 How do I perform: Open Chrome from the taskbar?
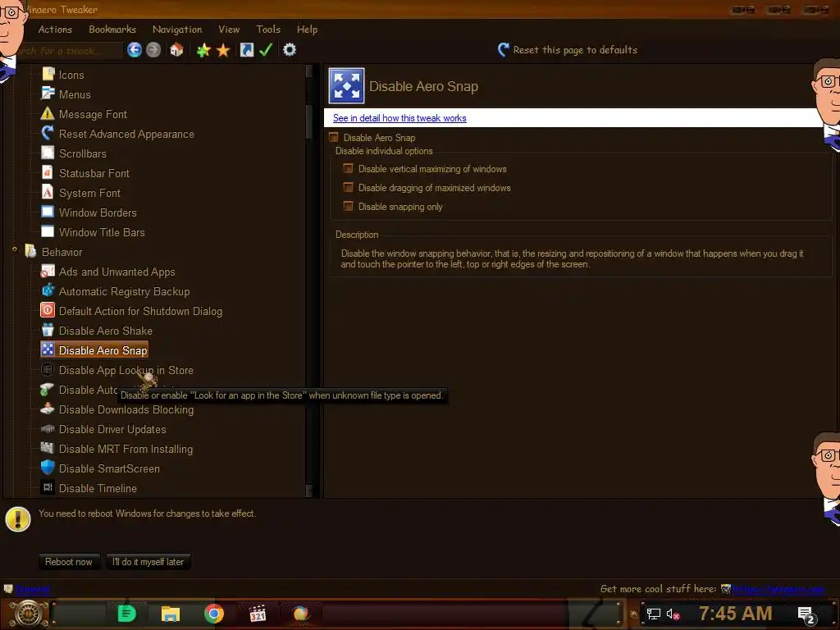214,614
